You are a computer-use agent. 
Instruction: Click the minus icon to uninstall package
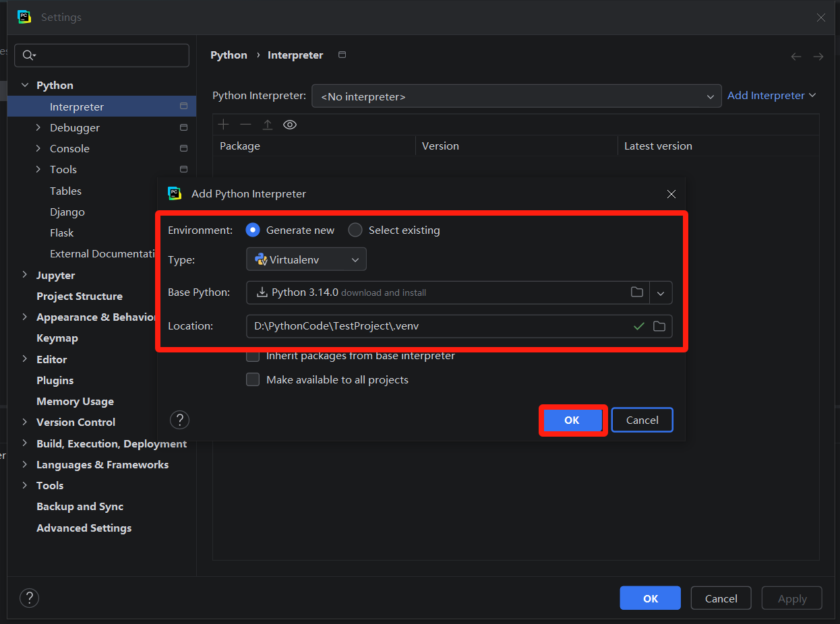pos(245,125)
